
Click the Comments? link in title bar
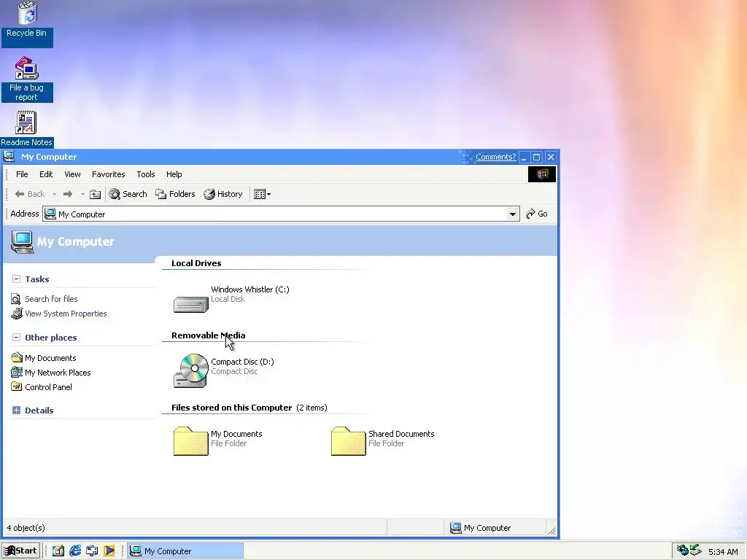[495, 157]
